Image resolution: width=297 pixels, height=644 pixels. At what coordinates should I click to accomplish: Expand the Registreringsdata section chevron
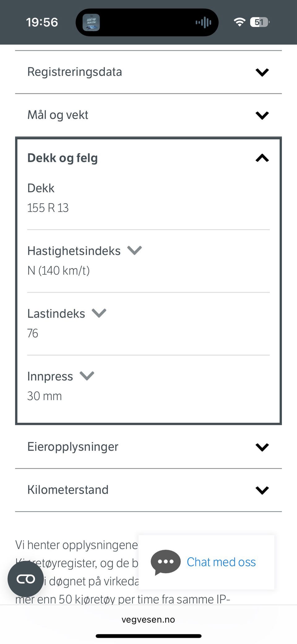pyautogui.click(x=262, y=72)
